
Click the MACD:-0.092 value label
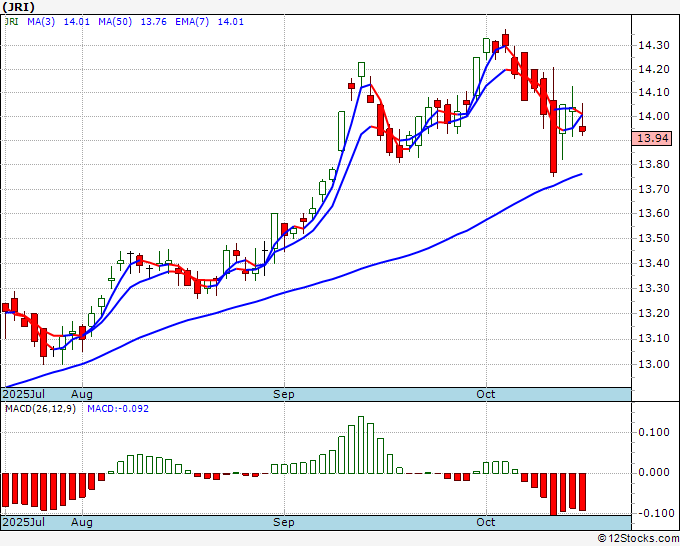(x=118, y=409)
